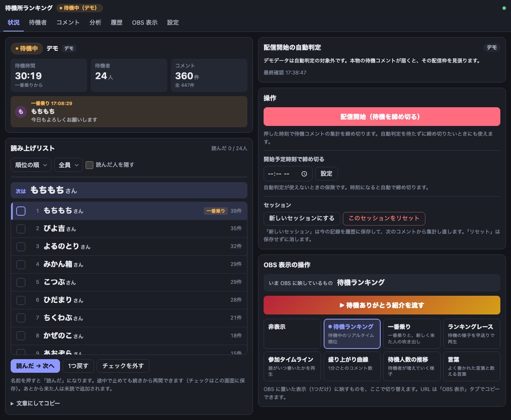Check the box for こつぶ
This screenshot has height=420, width=511.
(x=21, y=282)
